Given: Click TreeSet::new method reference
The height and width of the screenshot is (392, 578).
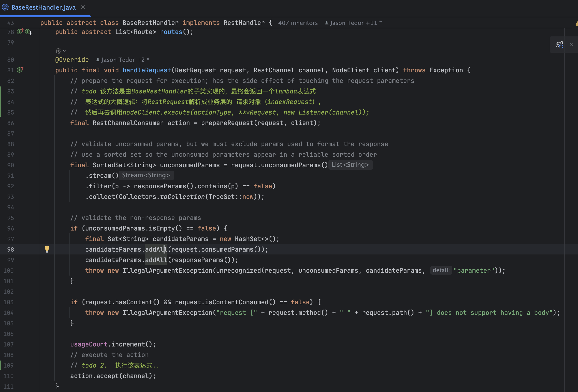Looking at the screenshot, I should click(231, 197).
